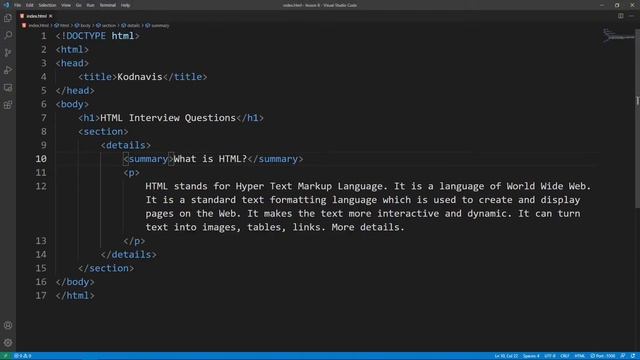Click the <!DOCTYPE html> declaration
Image resolution: width=640 pixels, height=360 pixels.
pyautogui.click(x=98, y=36)
